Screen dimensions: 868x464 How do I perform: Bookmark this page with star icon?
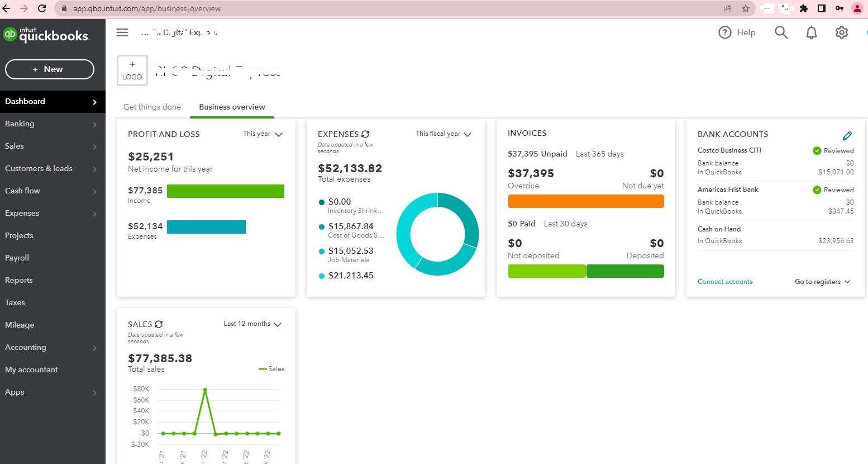(745, 8)
